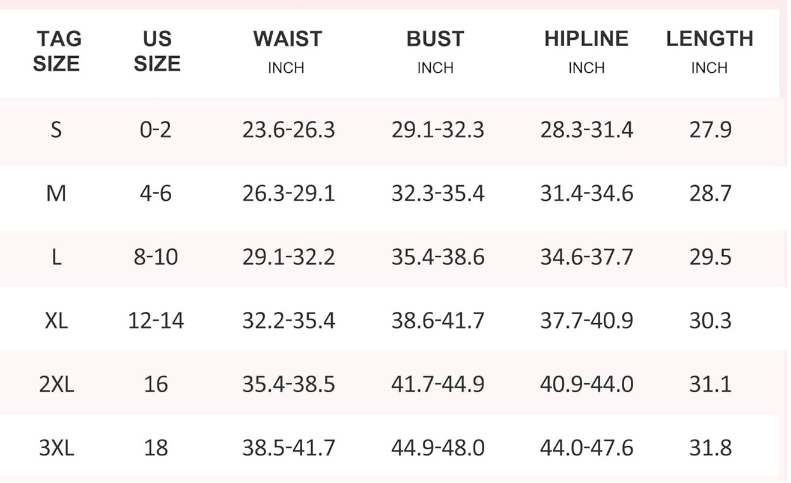Click waist value 23.6-26.3
The image size is (791, 483).
click(289, 130)
